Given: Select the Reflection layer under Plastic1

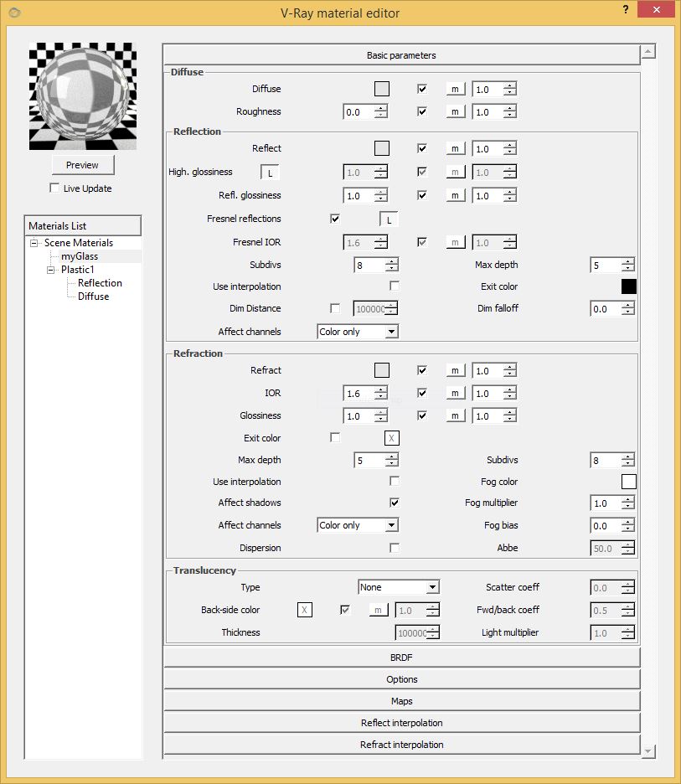Looking at the screenshot, I should tap(100, 283).
